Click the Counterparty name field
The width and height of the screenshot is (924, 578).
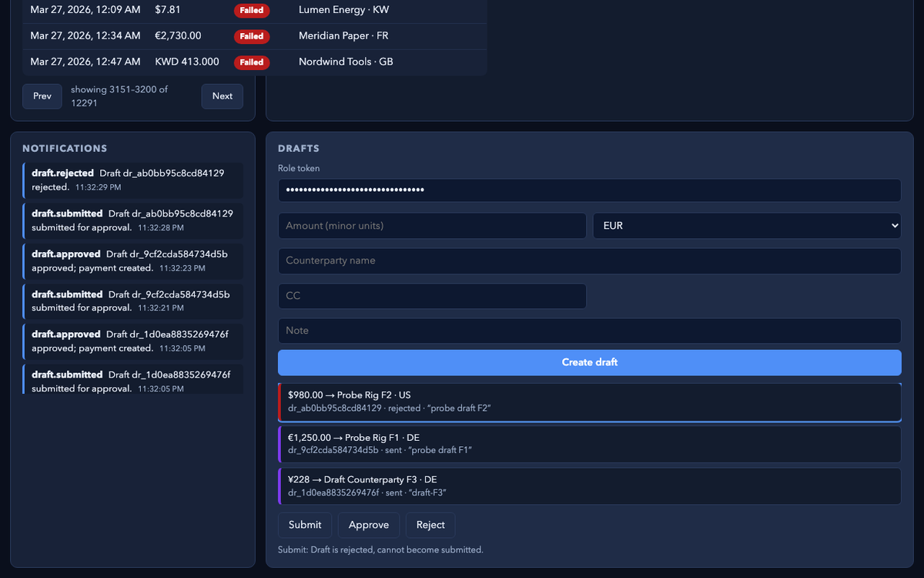pos(589,260)
